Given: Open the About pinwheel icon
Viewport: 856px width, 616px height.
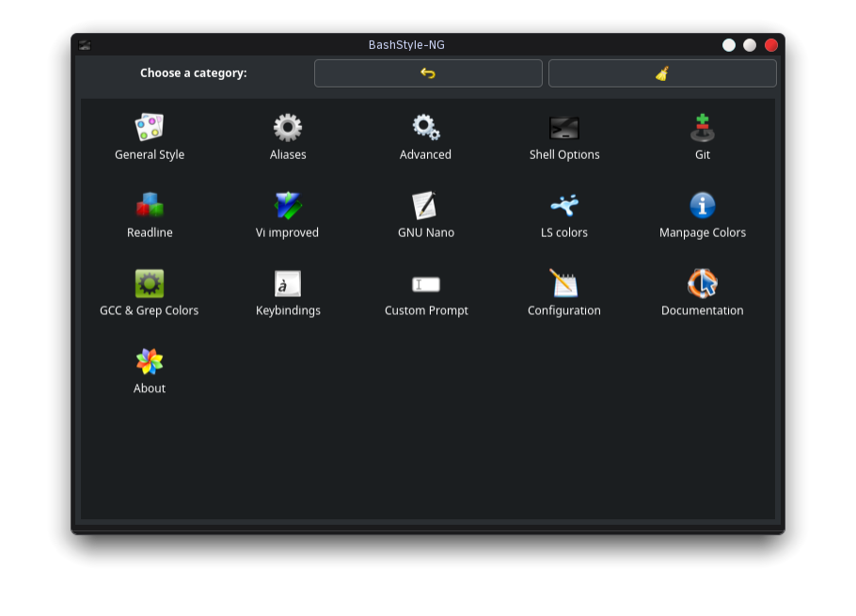Looking at the screenshot, I should coord(149,361).
